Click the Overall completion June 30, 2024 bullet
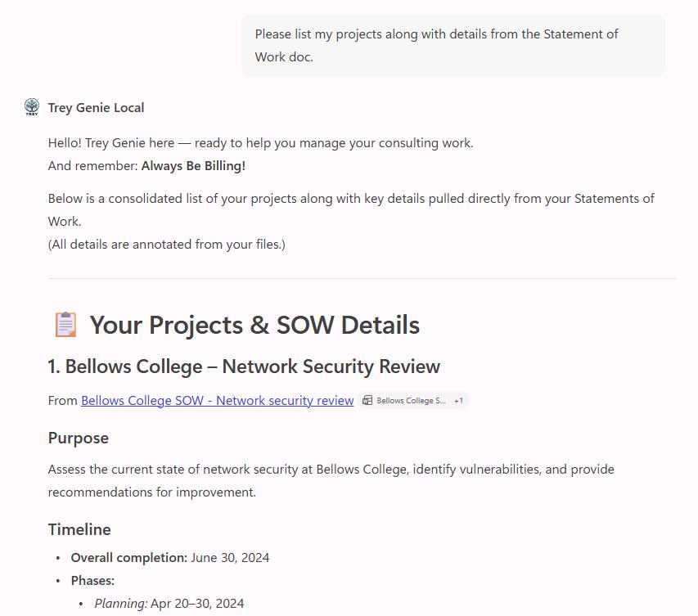The image size is (698, 616). pyautogui.click(x=170, y=558)
